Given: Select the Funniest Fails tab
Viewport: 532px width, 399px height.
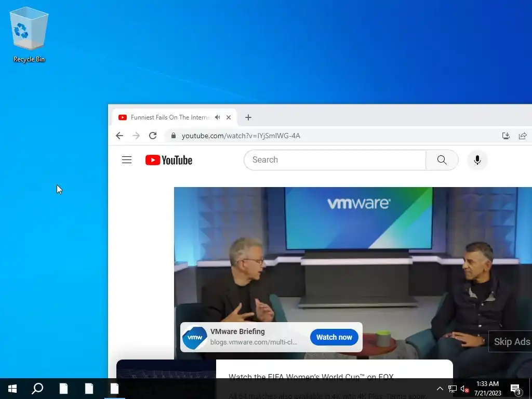Looking at the screenshot, I should click(170, 117).
